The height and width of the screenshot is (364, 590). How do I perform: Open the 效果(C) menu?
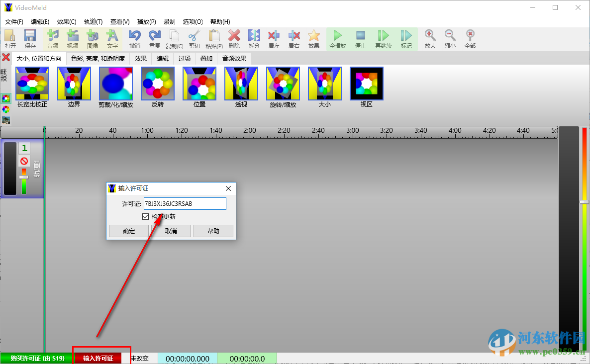pyautogui.click(x=67, y=22)
